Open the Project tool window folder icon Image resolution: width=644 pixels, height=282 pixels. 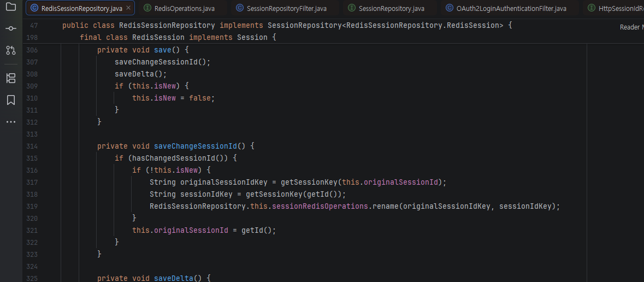point(11,7)
